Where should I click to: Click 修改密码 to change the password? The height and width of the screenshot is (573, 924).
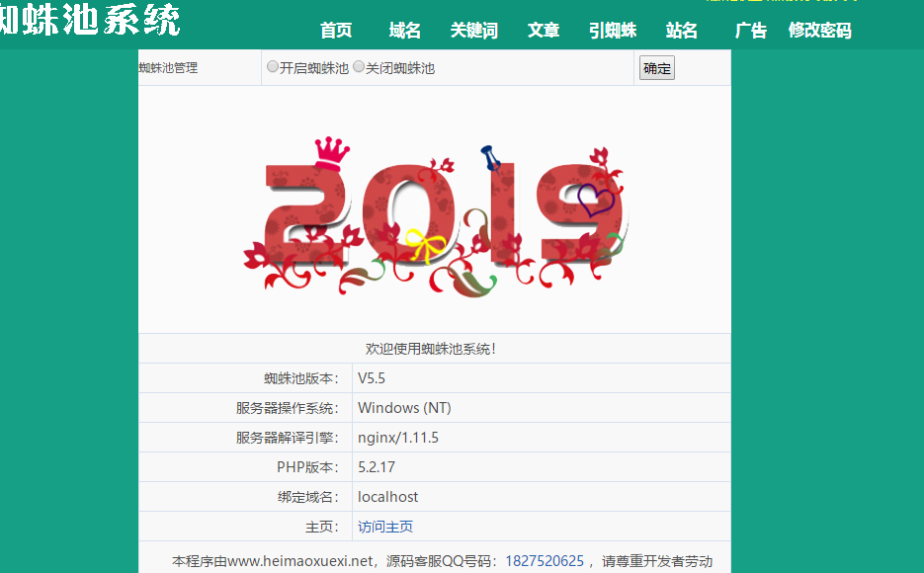click(819, 31)
